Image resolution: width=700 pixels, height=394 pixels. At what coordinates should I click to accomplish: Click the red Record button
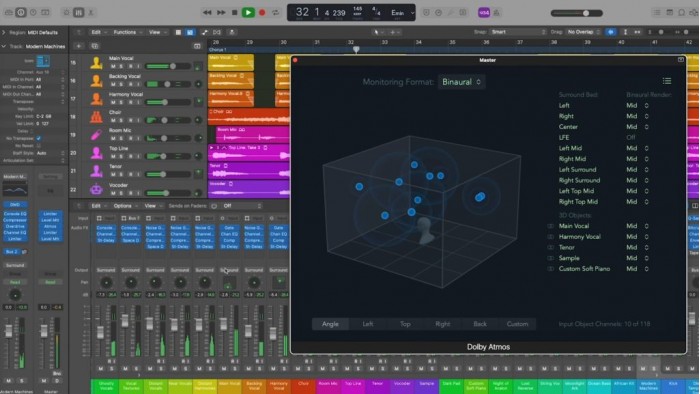[262, 12]
